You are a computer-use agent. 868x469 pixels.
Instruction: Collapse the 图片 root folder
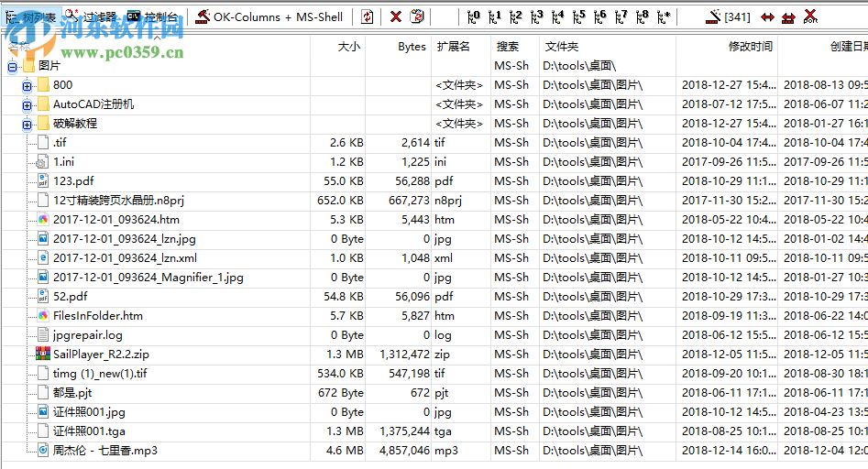(x=12, y=67)
